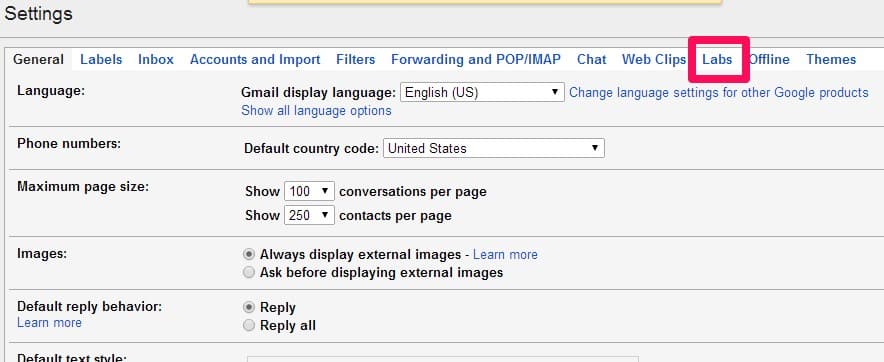884x362 pixels.
Task: Click Show all language options link
Action: (316, 111)
